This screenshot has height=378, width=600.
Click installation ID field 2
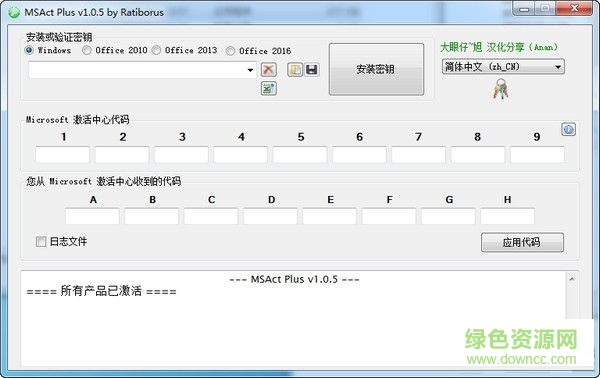122,155
